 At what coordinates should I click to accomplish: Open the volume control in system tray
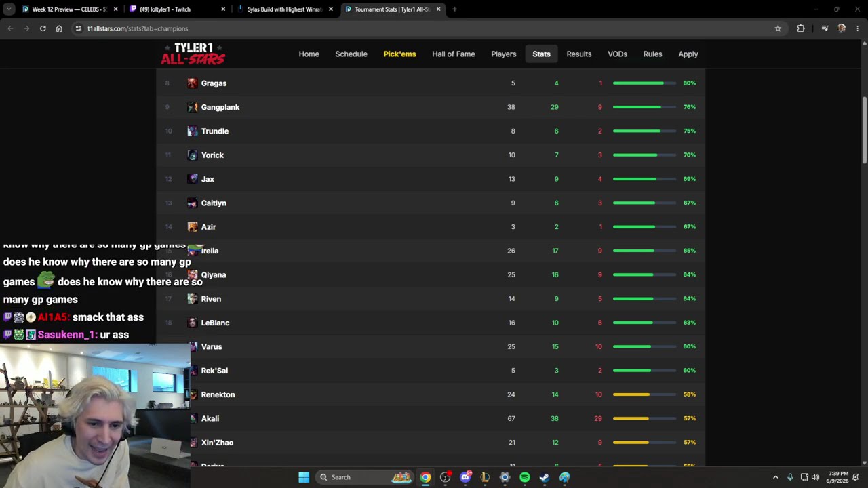[x=815, y=477]
